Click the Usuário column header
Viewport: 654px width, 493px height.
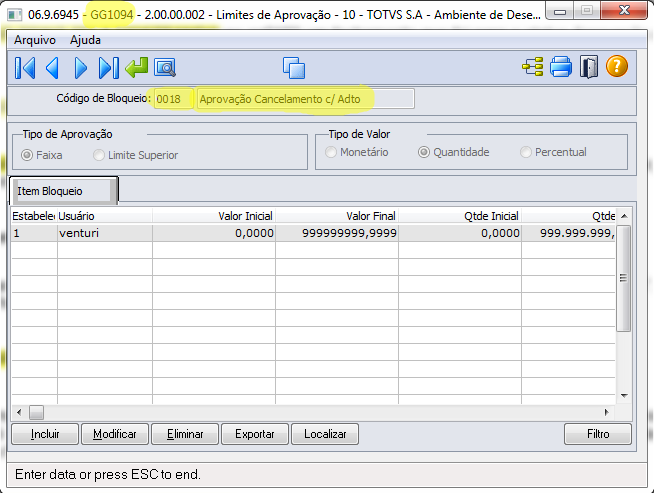tap(105, 216)
